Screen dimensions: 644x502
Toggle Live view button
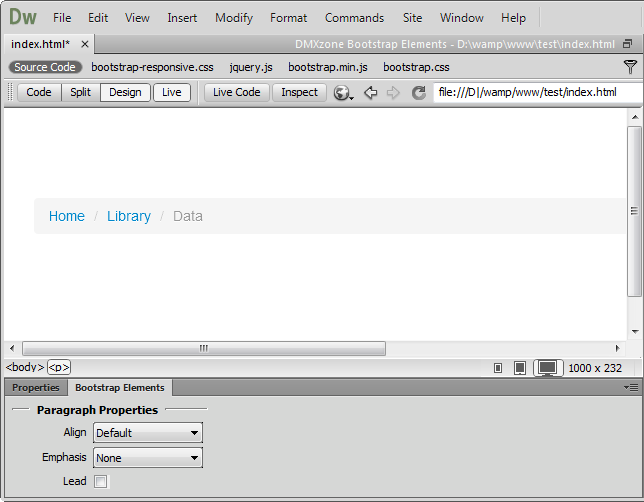point(172,92)
